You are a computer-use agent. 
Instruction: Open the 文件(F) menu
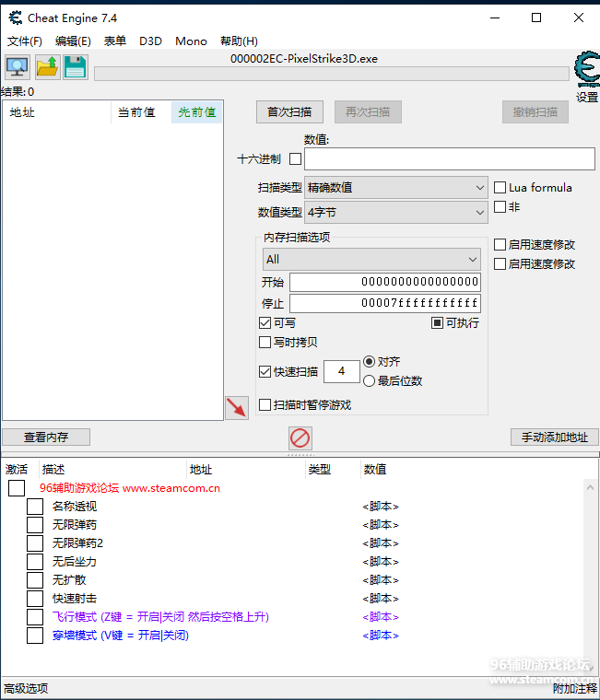(x=25, y=41)
